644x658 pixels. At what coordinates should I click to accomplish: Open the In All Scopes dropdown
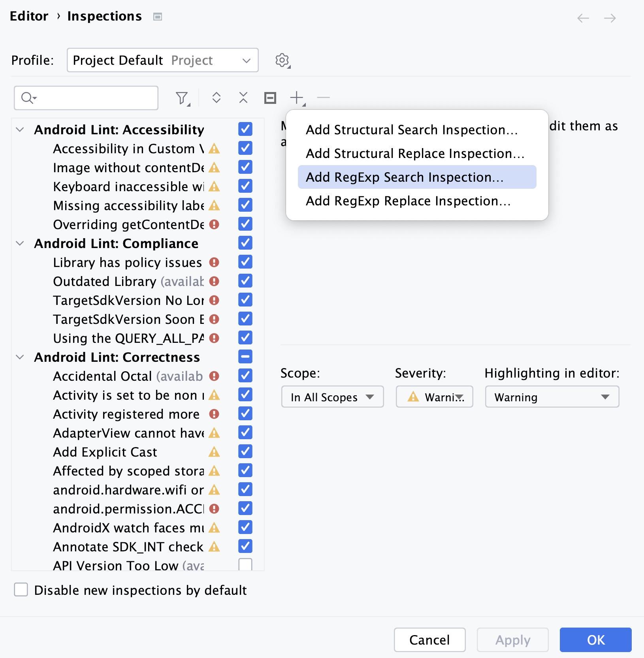tap(332, 397)
